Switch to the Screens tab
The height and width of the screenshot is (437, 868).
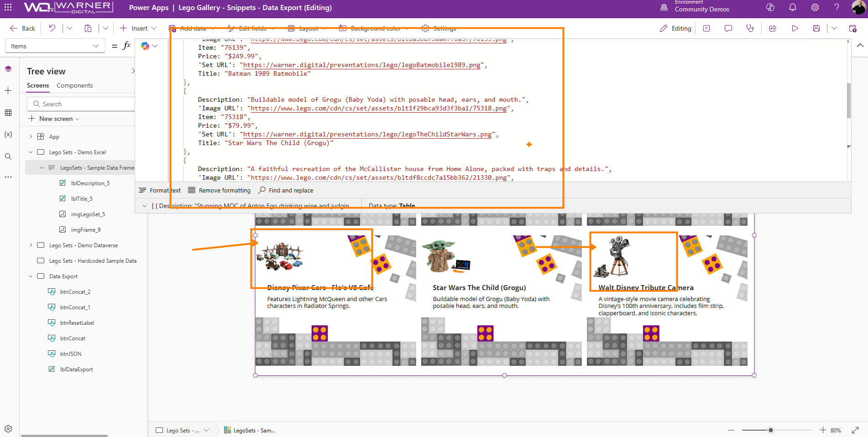38,85
